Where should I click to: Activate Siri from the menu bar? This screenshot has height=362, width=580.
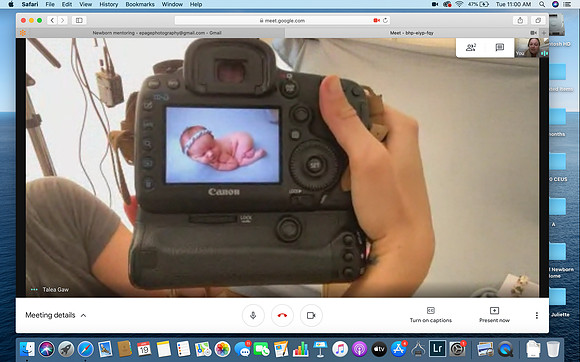[x=555, y=4]
